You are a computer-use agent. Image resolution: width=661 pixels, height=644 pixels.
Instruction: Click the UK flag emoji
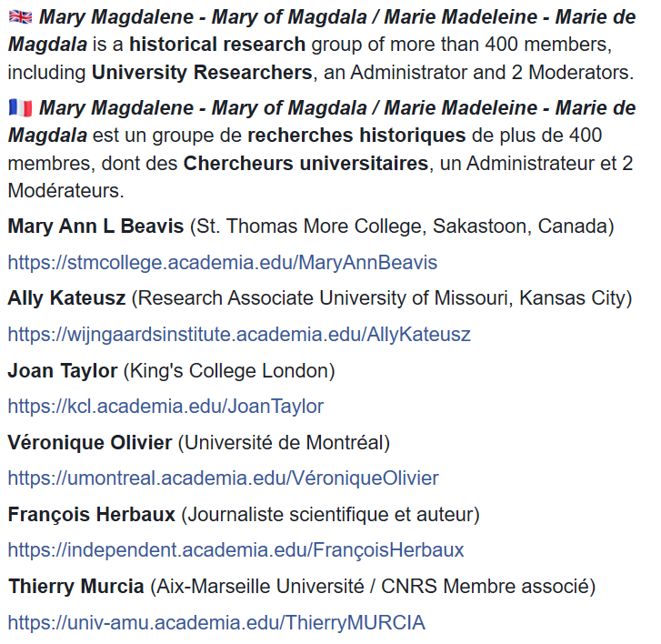coord(20,17)
